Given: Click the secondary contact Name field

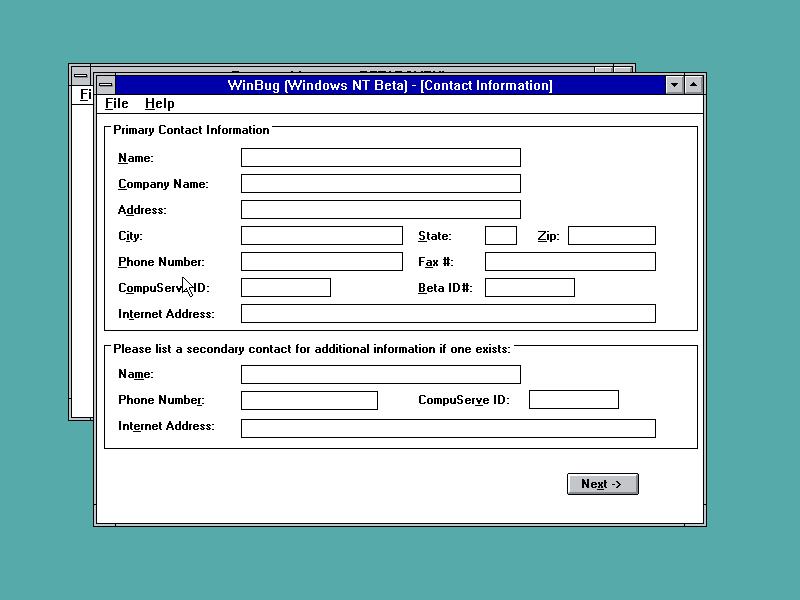Looking at the screenshot, I should (381, 374).
